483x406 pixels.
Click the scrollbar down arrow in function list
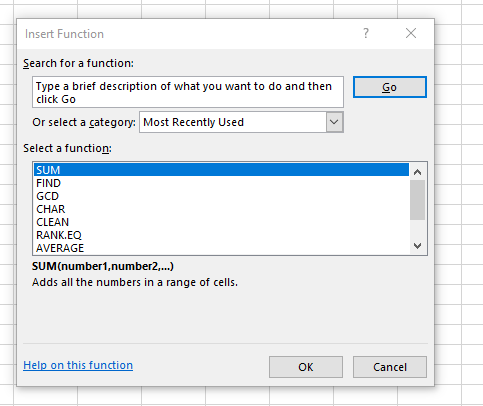pos(417,246)
